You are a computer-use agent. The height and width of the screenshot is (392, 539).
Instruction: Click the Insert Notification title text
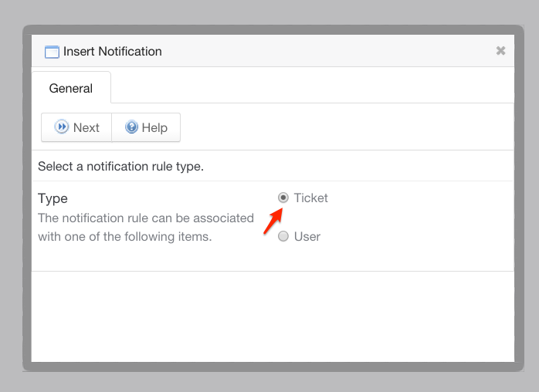(x=113, y=52)
